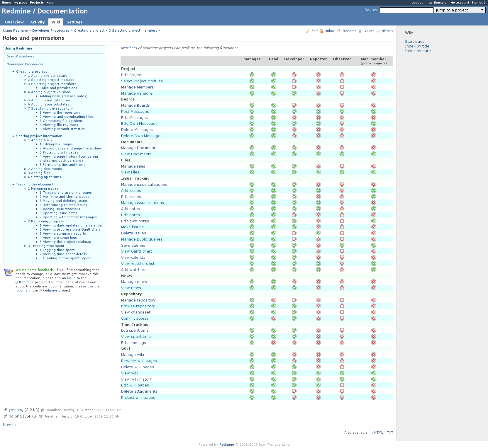Open jhertzig user link
Image resolution: width=488 pixels, height=448 pixels.
[440, 2]
